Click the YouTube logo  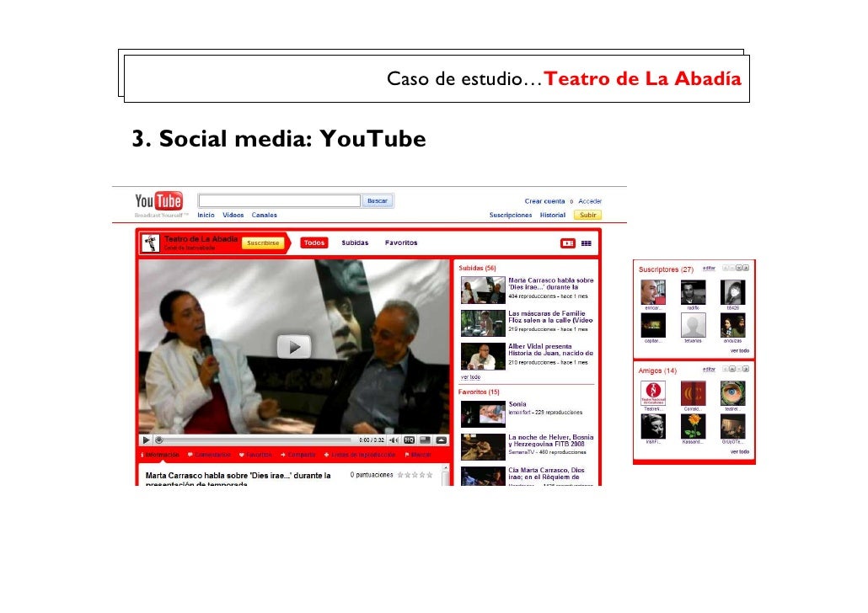click(x=159, y=201)
